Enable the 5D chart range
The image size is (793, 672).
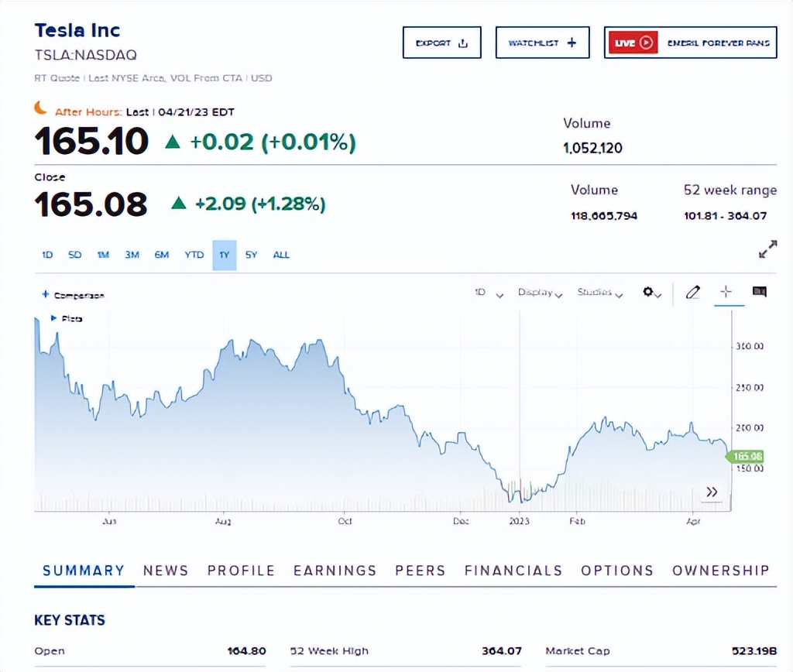(74, 255)
